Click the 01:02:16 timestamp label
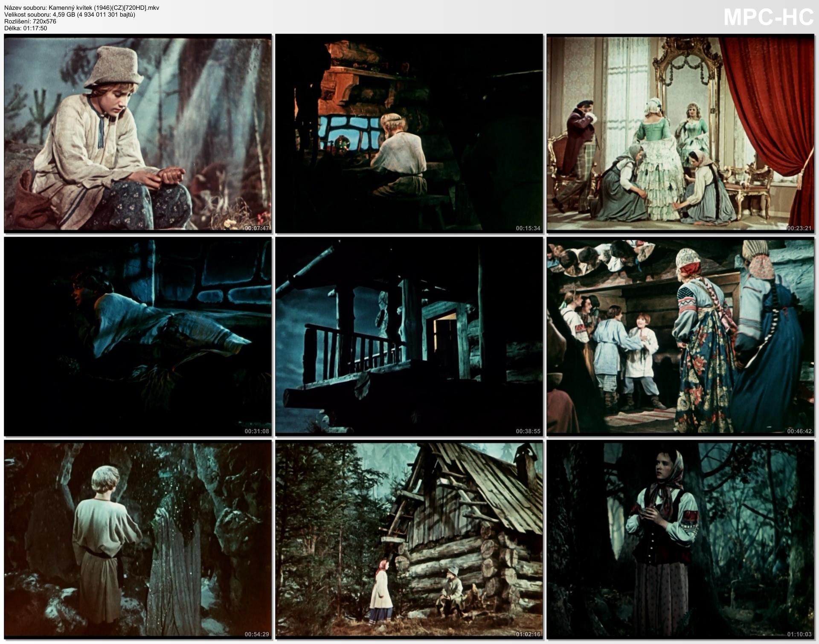The image size is (819, 644). click(x=528, y=634)
